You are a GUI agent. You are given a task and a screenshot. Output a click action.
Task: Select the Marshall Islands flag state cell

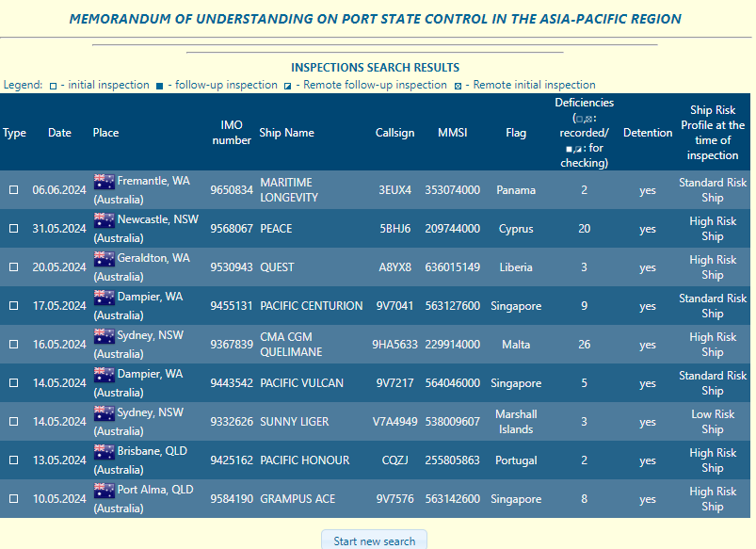click(x=516, y=421)
